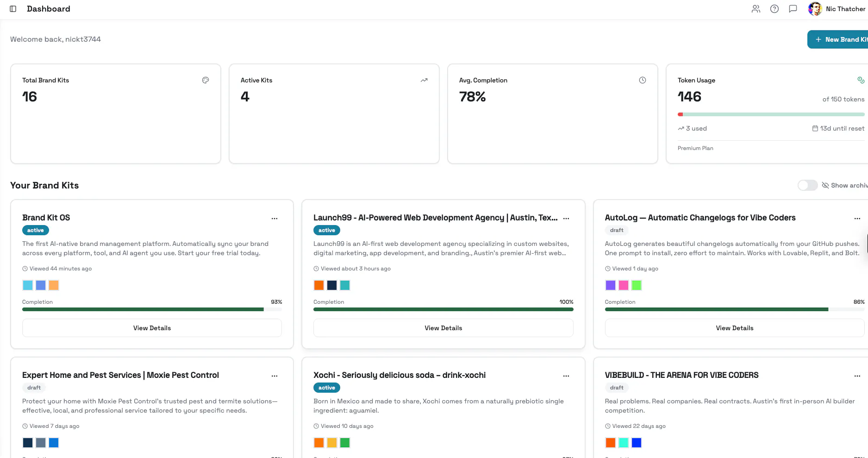868x458 pixels.
Task: Select the blue swatch on VIBEBUILD card
Action: pos(637,443)
